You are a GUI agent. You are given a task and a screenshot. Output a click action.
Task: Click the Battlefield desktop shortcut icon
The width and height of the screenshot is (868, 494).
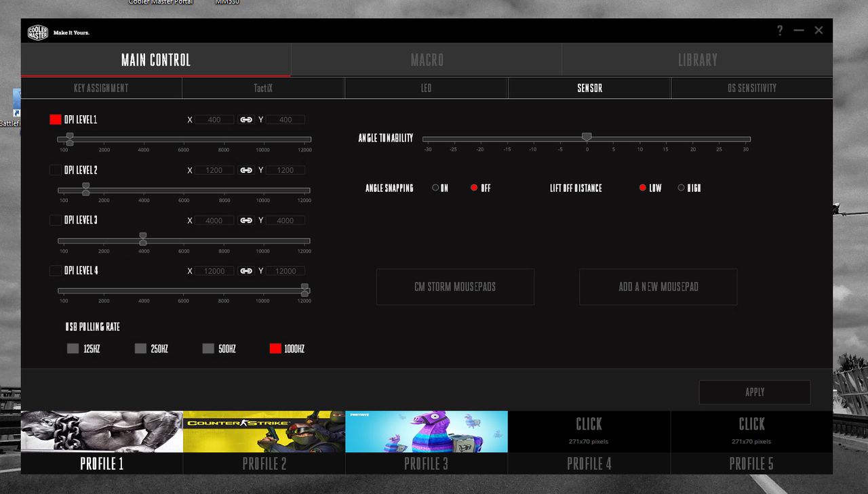click(16, 104)
